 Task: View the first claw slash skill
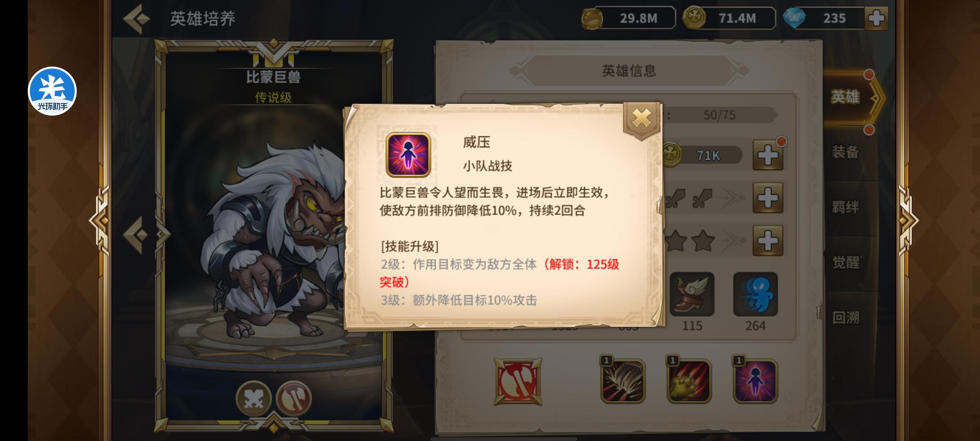coord(623,381)
